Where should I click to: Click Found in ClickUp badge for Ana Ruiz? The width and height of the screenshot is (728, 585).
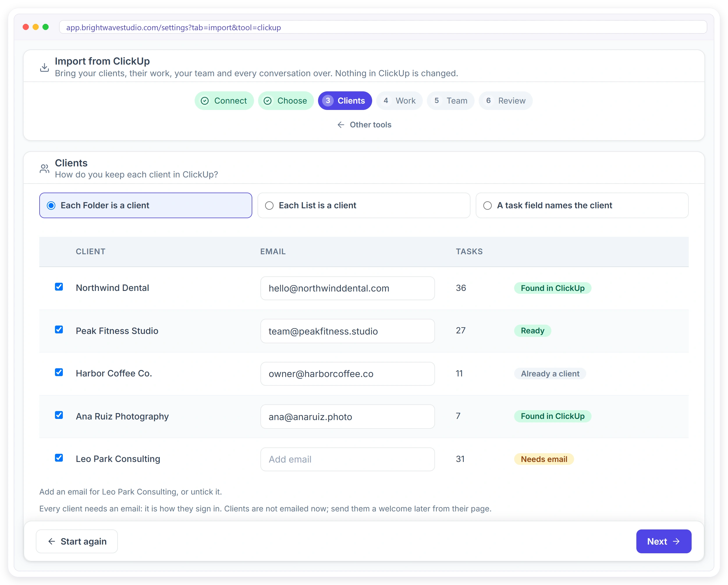pos(553,416)
